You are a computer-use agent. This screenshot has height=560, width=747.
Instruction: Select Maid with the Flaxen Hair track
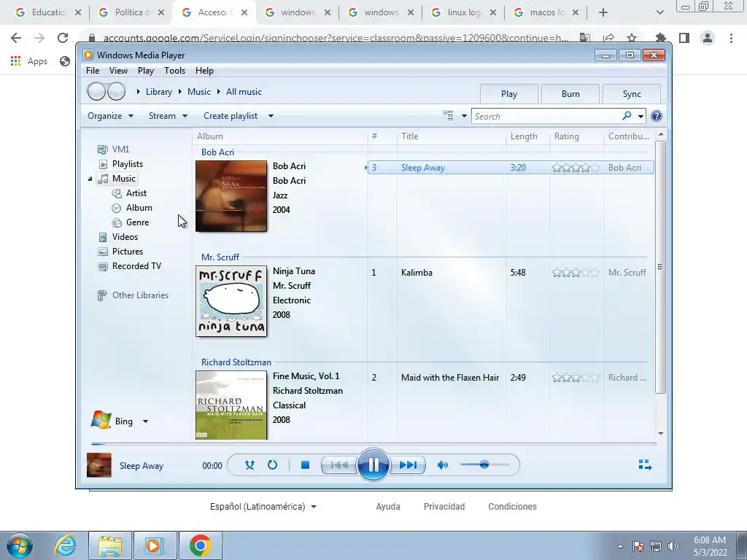click(510, 378)
